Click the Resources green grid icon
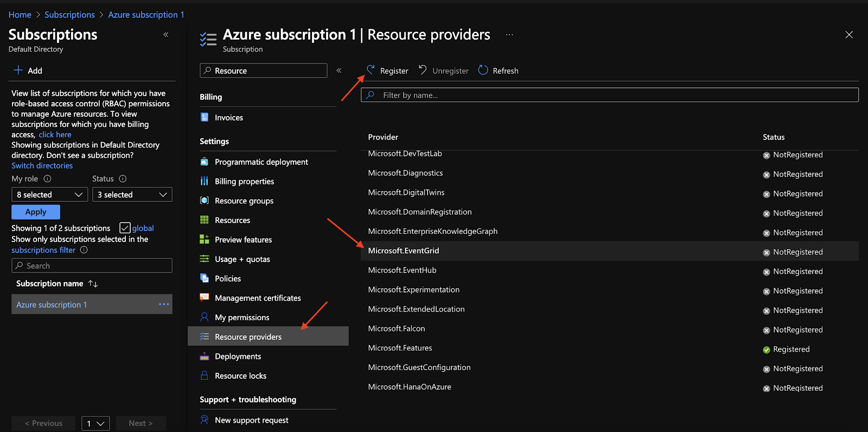This screenshot has height=432, width=868. (205, 220)
